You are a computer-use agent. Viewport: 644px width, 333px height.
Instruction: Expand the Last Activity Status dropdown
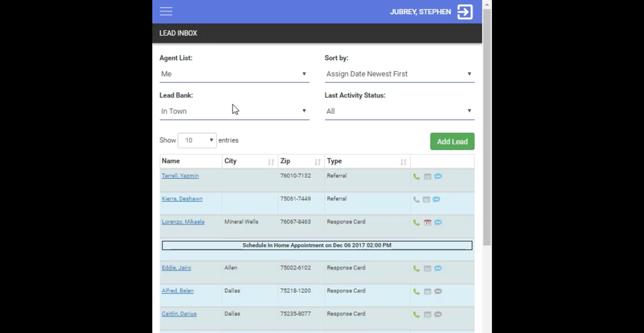click(399, 111)
